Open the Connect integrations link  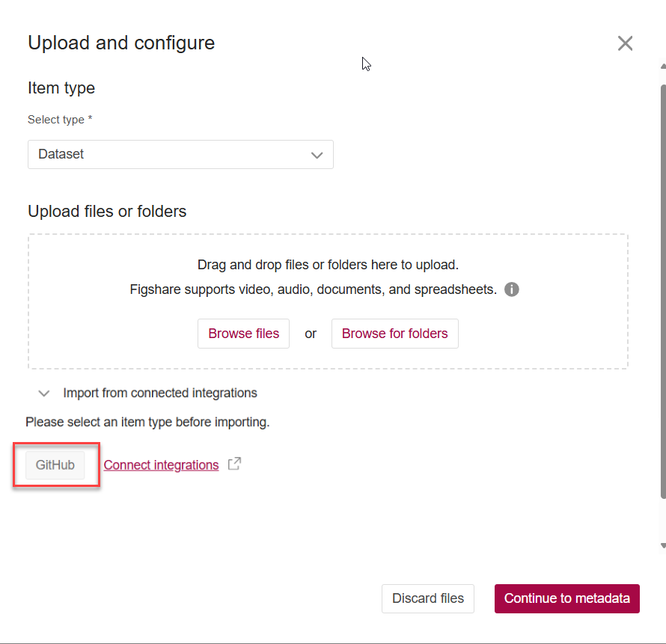[161, 465]
